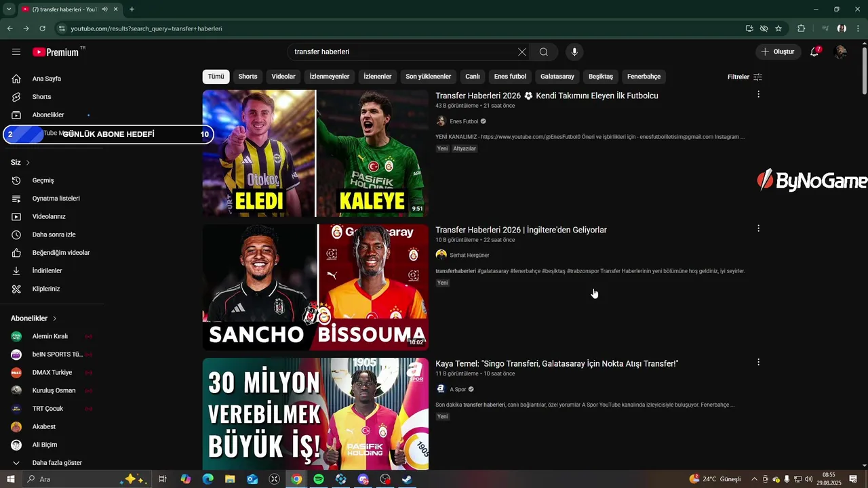Open Filtreler filter panel
Screen dimensions: 868x488
point(745,77)
